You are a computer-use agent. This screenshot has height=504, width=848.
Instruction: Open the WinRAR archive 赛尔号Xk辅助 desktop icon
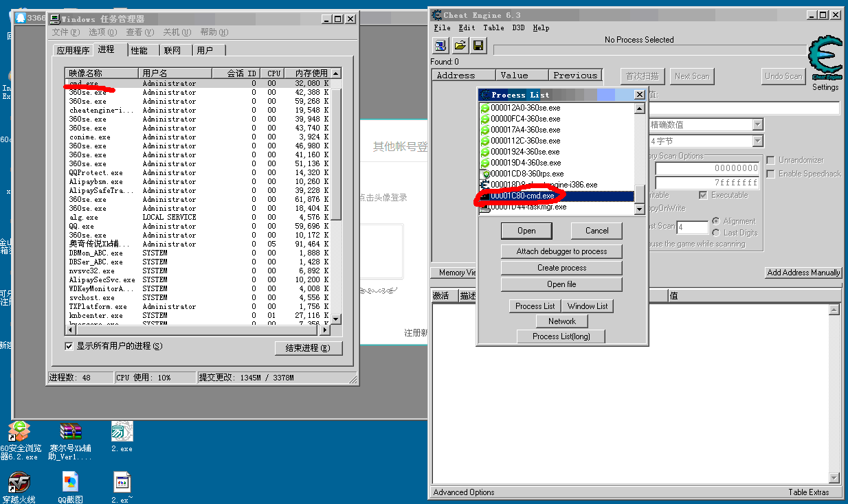click(71, 441)
